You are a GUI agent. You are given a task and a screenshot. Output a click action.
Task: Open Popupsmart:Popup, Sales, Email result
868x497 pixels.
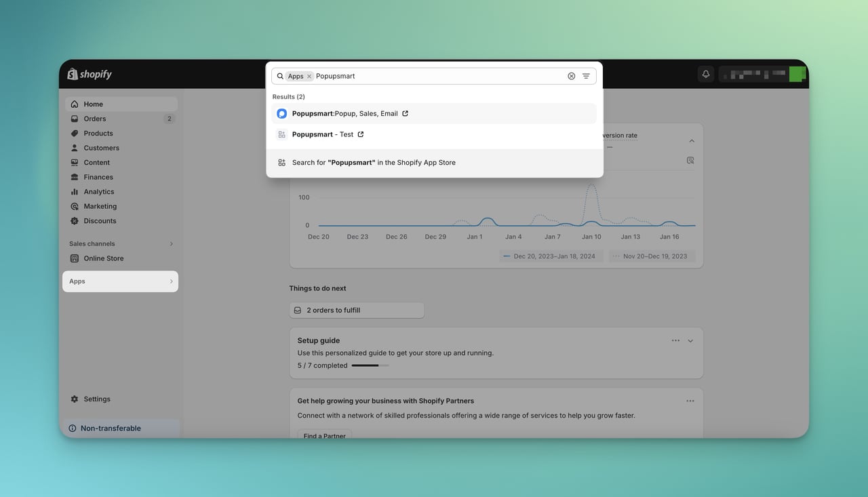click(434, 113)
